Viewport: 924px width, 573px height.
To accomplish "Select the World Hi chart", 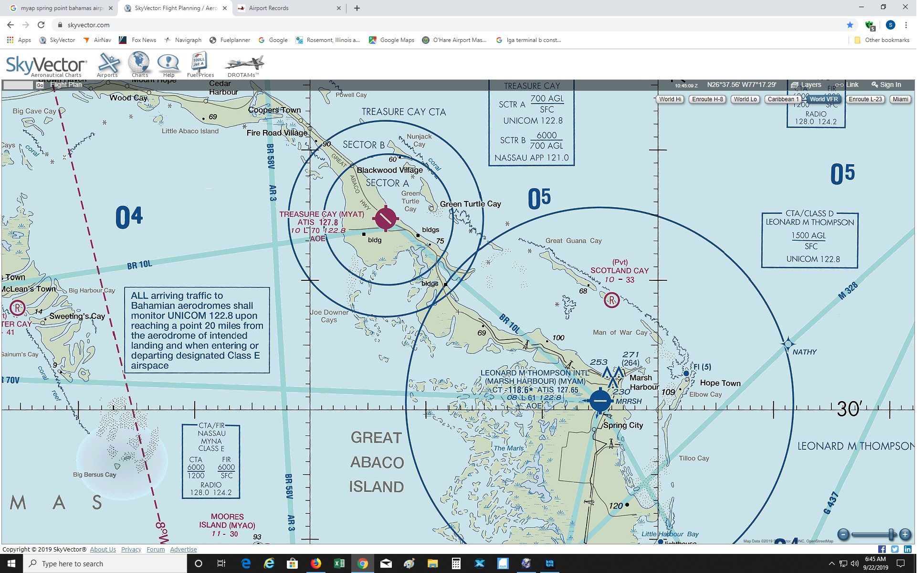I will pos(670,99).
